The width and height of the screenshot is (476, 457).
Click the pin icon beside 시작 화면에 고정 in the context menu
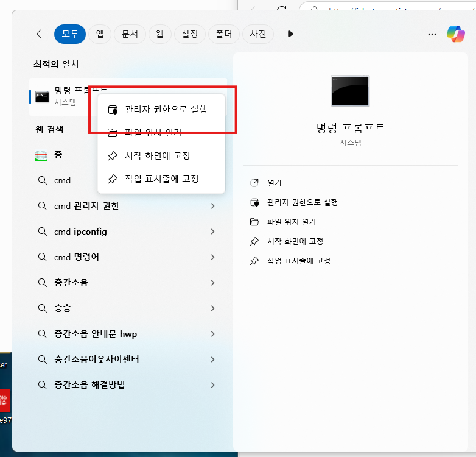coord(113,156)
